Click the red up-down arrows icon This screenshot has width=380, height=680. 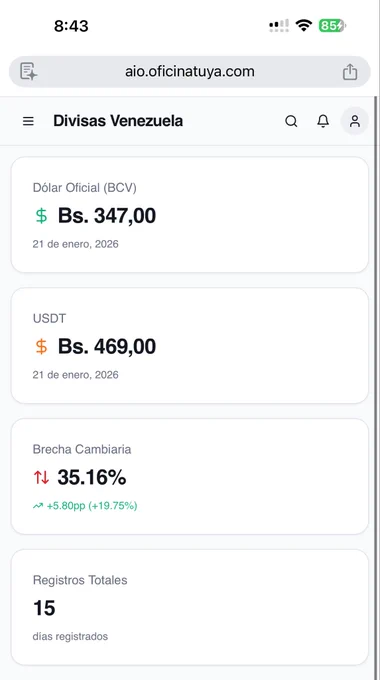tap(42, 477)
